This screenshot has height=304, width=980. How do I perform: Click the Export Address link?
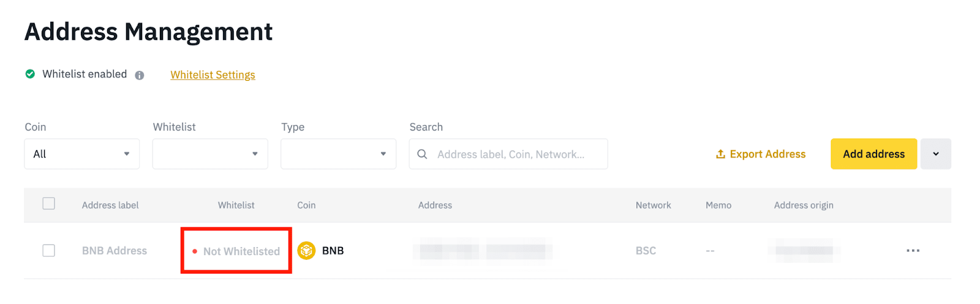767,154
